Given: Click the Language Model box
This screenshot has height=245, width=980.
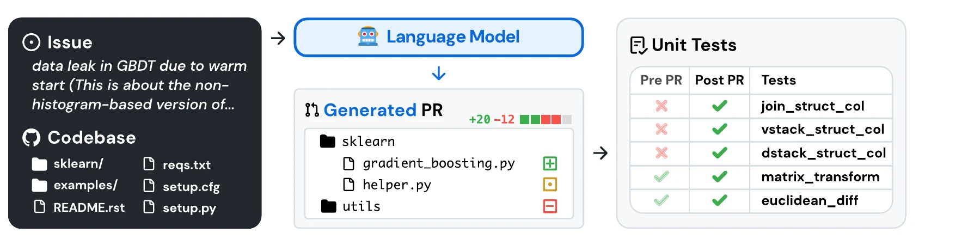Looking at the screenshot, I should 439,37.
